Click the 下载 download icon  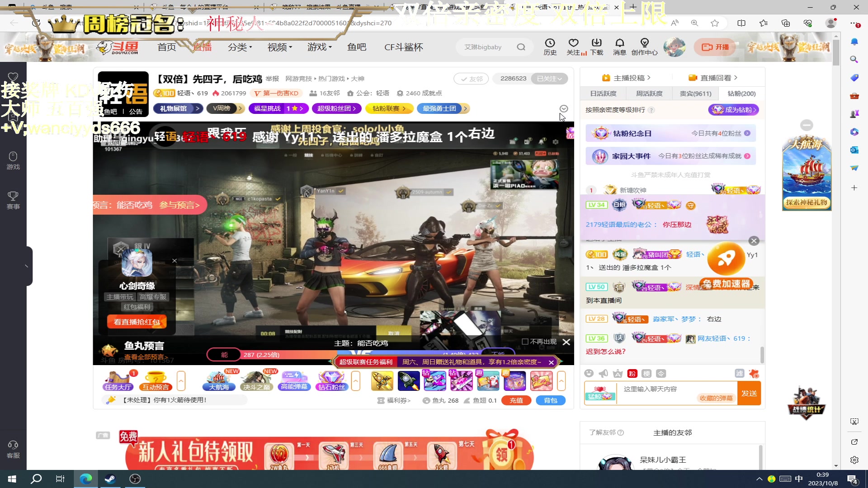tap(597, 47)
